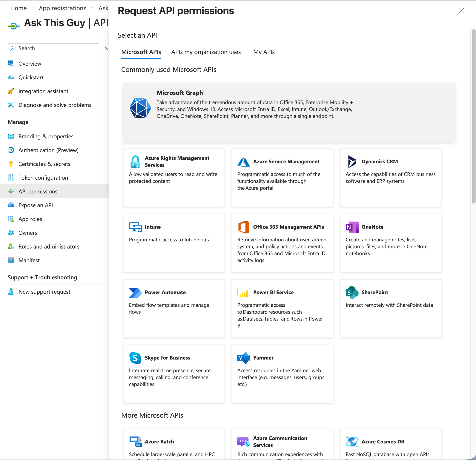
Task: Select the Microsoft Graph API card icon
Action: pyautogui.click(x=140, y=108)
